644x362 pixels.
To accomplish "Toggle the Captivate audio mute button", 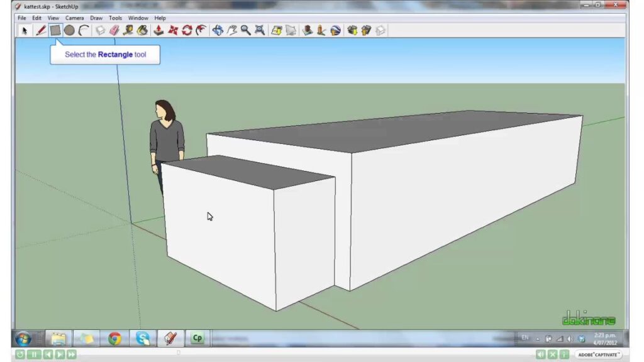I will coord(540,354).
